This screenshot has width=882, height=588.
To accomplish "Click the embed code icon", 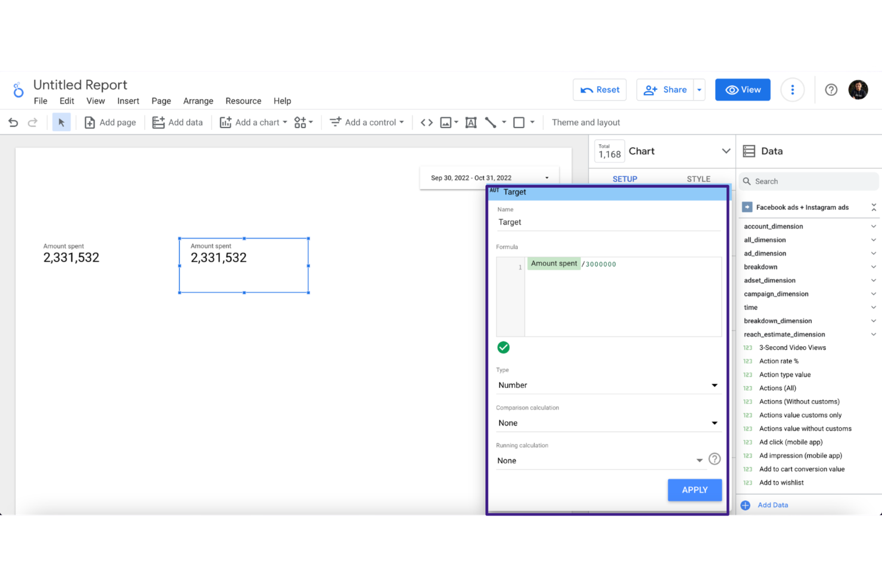I will click(x=427, y=122).
